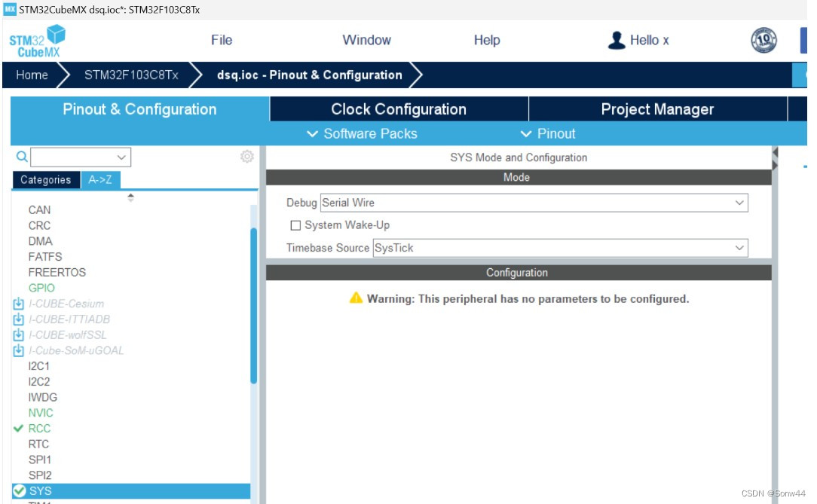Expand the Software Packs menu
Image resolution: width=817 pixels, height=504 pixels.
click(x=362, y=134)
